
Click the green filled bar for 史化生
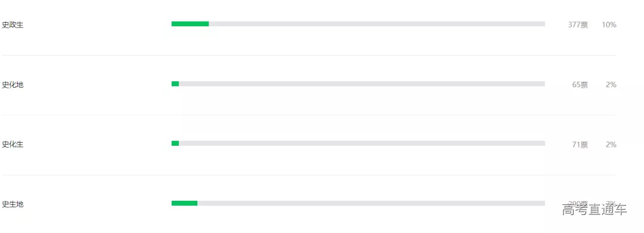point(175,143)
